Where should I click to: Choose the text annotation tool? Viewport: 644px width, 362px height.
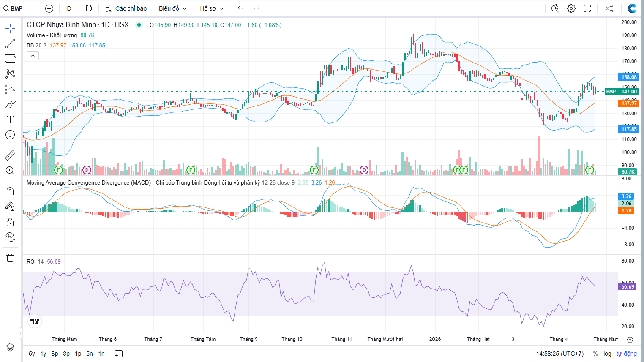point(10,120)
